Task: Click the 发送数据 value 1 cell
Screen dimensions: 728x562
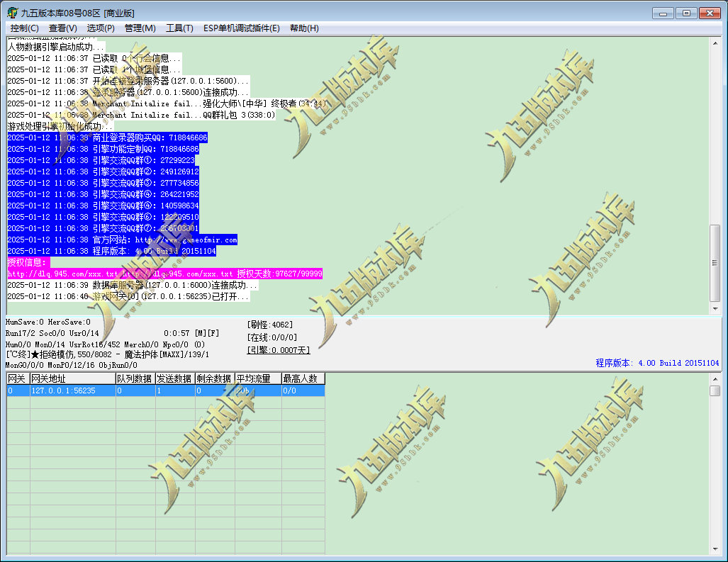Action: (175, 390)
